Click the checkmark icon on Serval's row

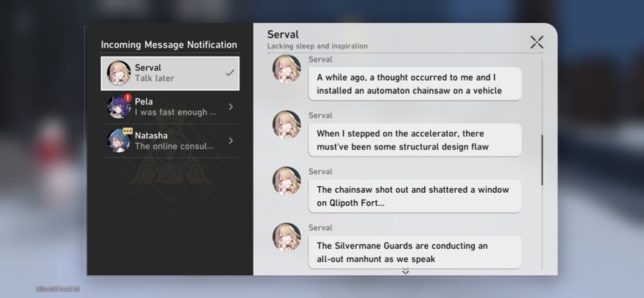click(230, 73)
